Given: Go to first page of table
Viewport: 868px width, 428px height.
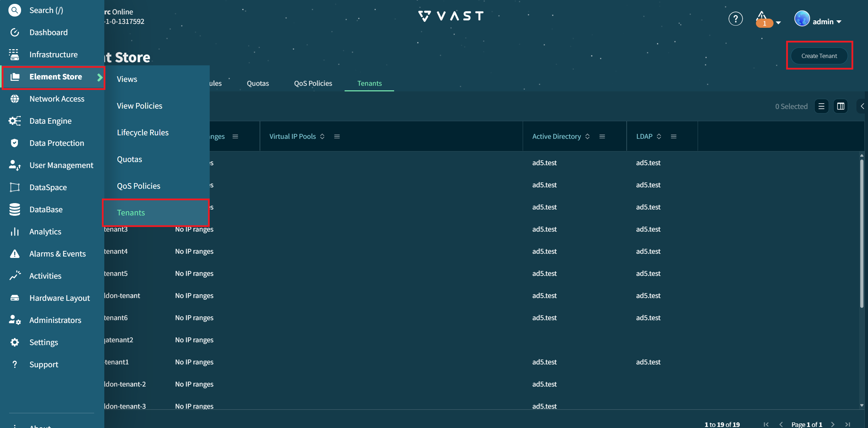Looking at the screenshot, I should click(x=766, y=424).
